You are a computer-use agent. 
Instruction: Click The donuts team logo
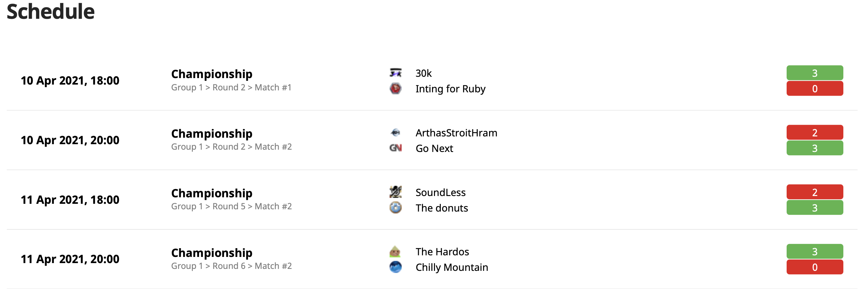(395, 207)
